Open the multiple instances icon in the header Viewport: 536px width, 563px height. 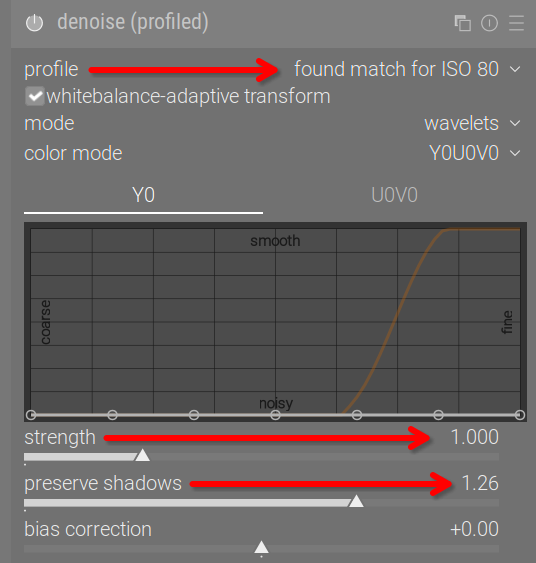click(x=462, y=23)
